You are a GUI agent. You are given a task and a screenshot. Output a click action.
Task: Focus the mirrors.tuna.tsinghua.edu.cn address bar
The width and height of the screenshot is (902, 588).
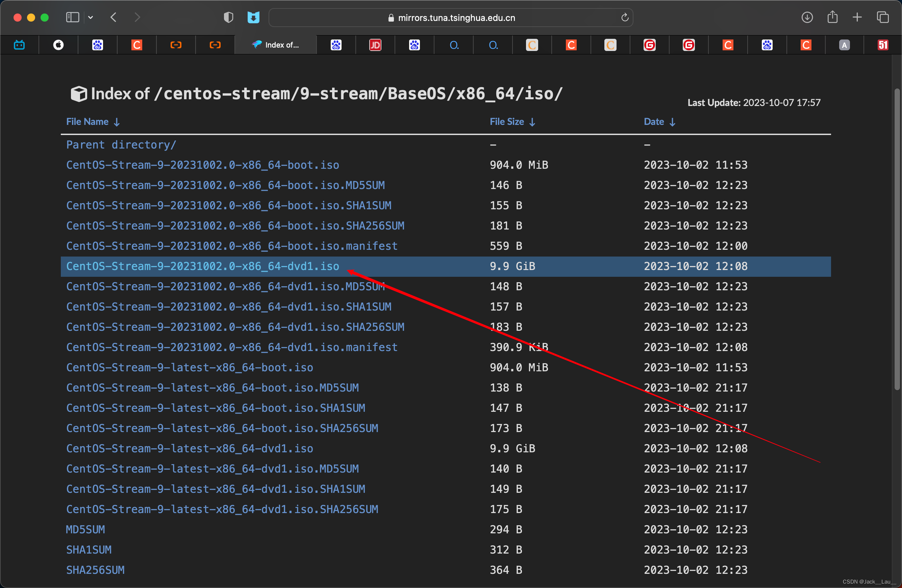451,18
